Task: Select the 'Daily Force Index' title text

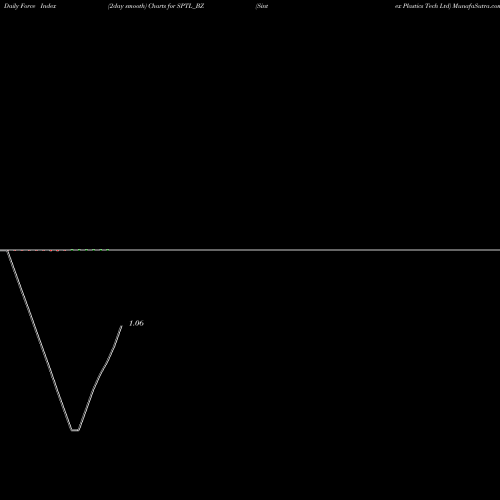Action: (x=30, y=6)
